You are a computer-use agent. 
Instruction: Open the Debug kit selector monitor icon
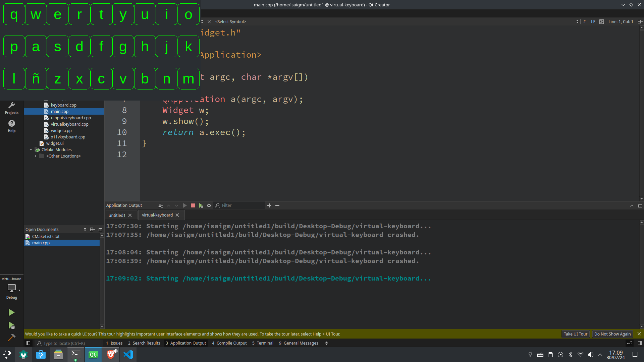click(x=12, y=288)
